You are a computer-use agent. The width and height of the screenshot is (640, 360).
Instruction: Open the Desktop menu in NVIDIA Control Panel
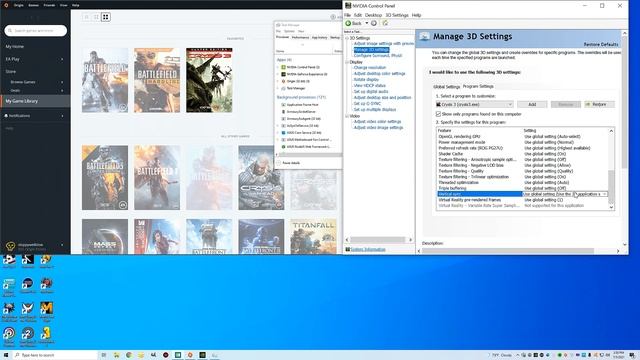(373, 15)
